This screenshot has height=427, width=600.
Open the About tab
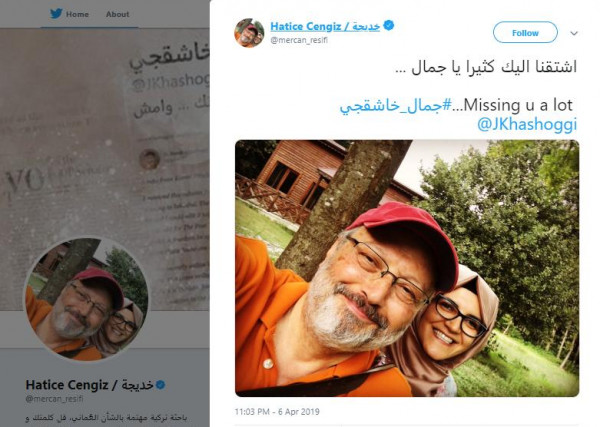click(x=117, y=14)
